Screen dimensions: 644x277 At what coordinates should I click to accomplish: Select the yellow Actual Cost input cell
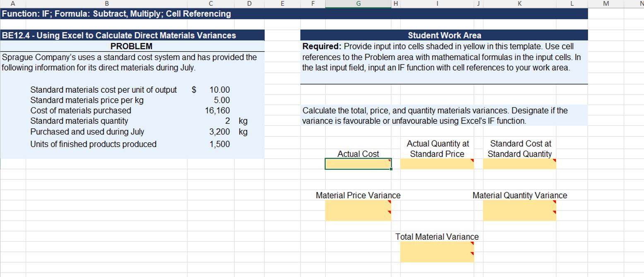point(358,164)
